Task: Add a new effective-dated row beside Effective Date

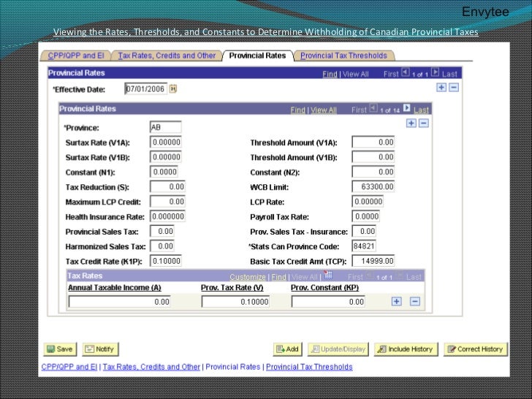Action: pos(441,88)
